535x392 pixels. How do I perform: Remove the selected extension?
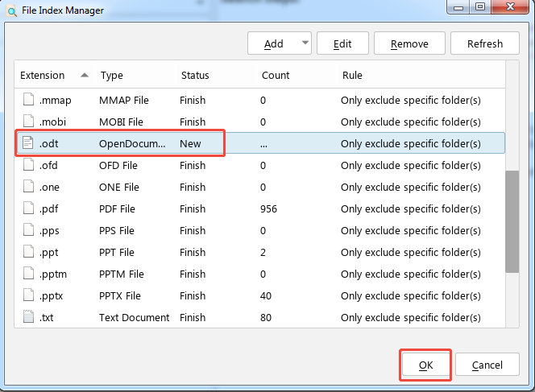(409, 43)
